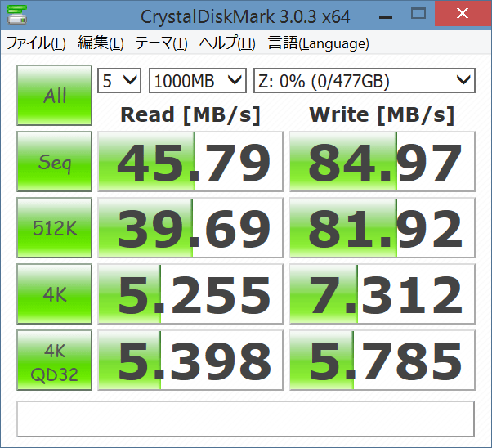The width and height of the screenshot is (492, 448).
Task: Run the 4K QD32 benchmark test
Action: tap(55, 361)
